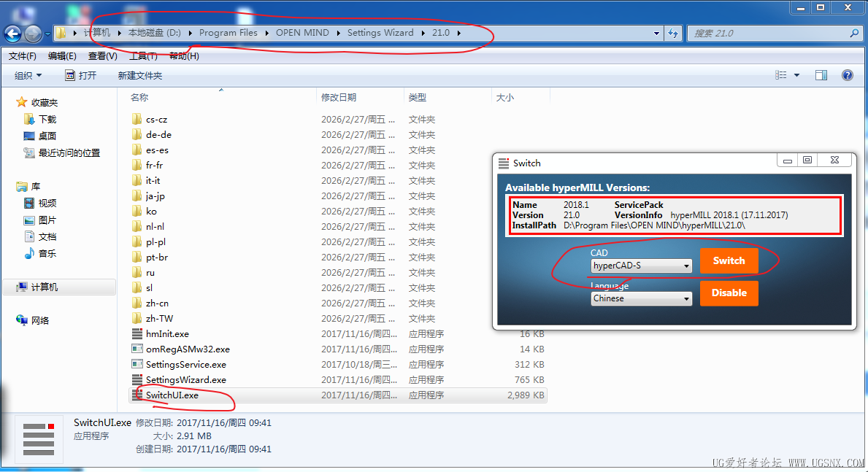Screen dimensions: 868x472
Task: Click the address bar refresh icon
Action: click(x=673, y=34)
